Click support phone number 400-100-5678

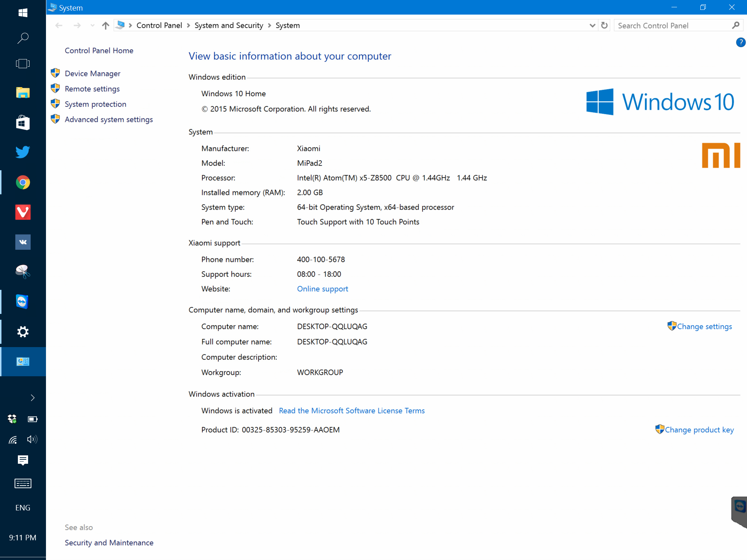(321, 260)
